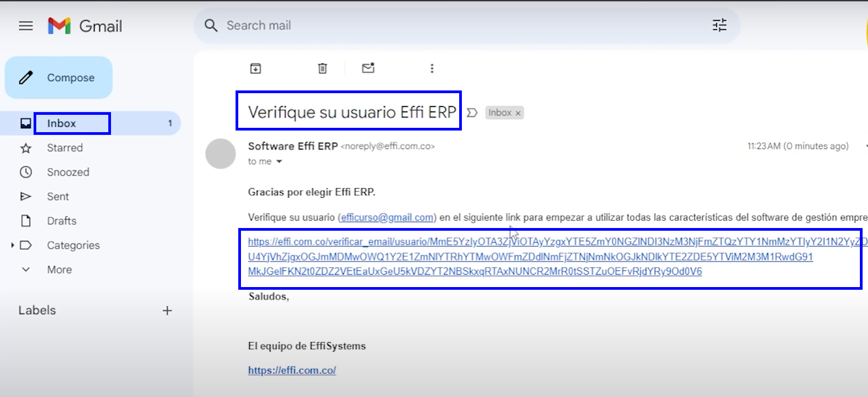Click the star icon beside Starred
The width and height of the screenshot is (868, 397).
click(25, 148)
